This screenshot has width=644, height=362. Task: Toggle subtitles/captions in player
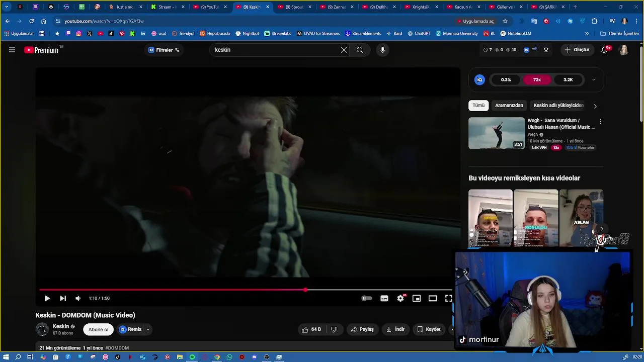(x=384, y=298)
